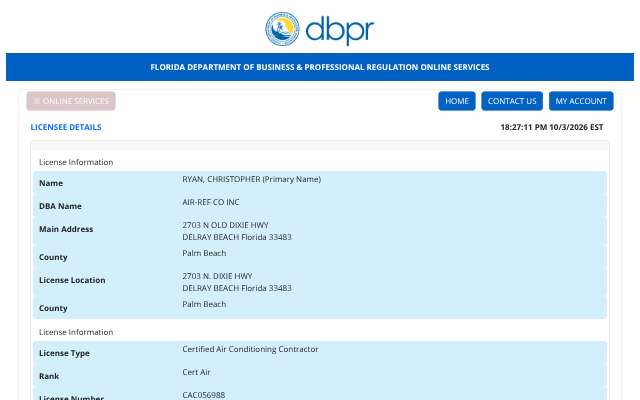Click the Florida DBPR Online Services banner

(320, 67)
